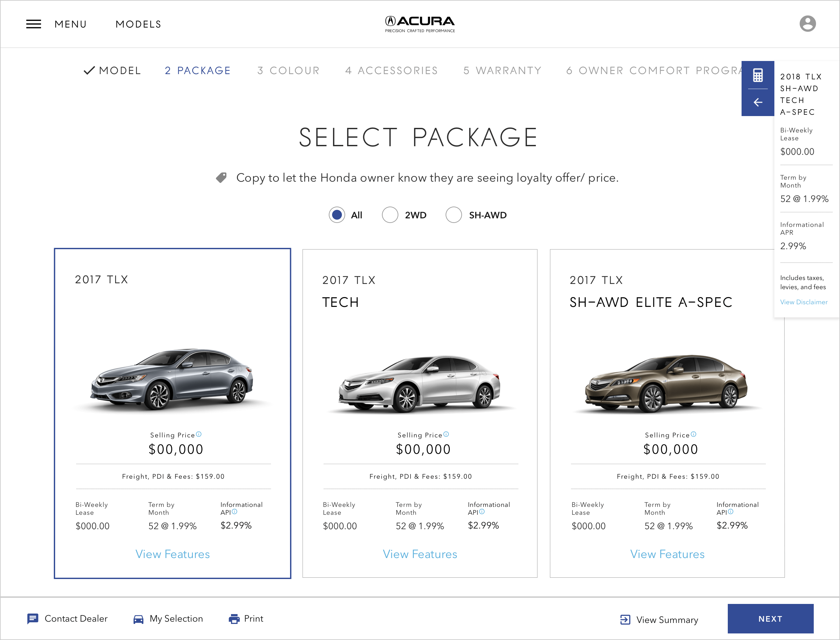Click Selling Price info icon on SH-AWD Elite A-Spec card
840x640 pixels.
point(693,434)
